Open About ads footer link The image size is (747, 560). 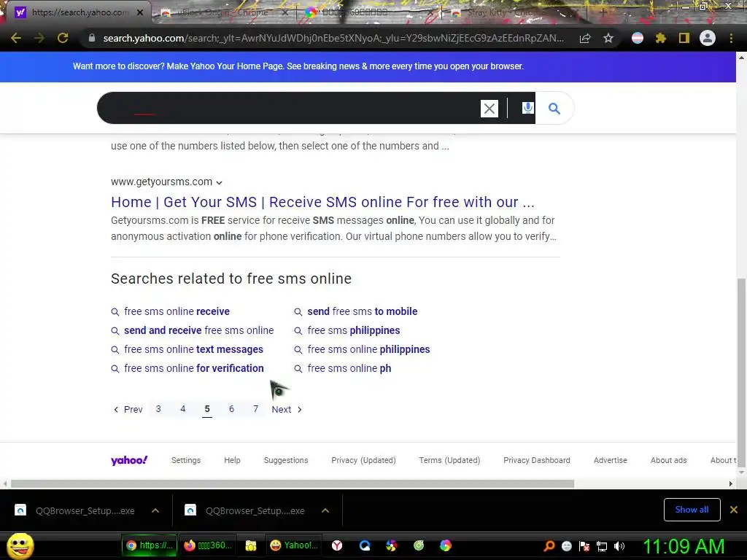[x=668, y=461]
